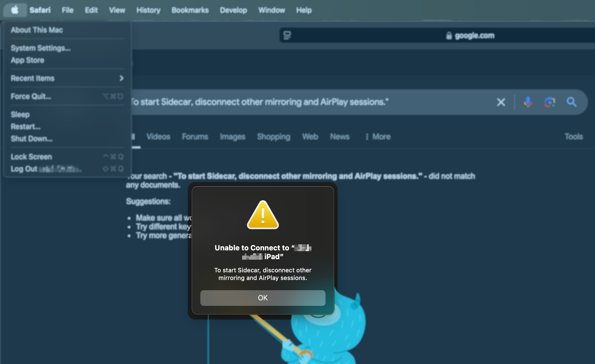Choose Lock Screen option

coord(68,157)
